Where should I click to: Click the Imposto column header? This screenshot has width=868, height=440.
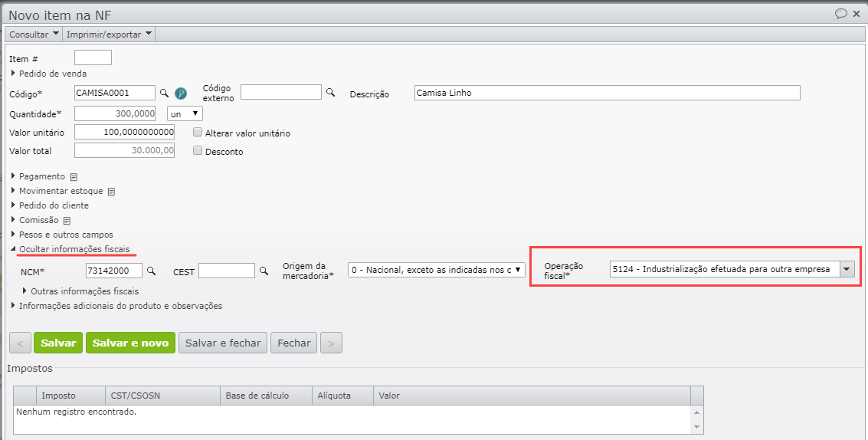click(x=70, y=396)
